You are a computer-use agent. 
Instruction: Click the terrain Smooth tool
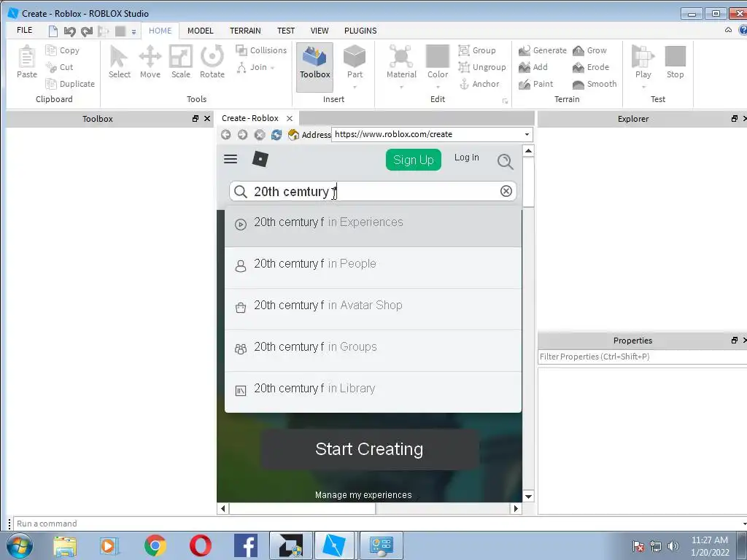(594, 84)
